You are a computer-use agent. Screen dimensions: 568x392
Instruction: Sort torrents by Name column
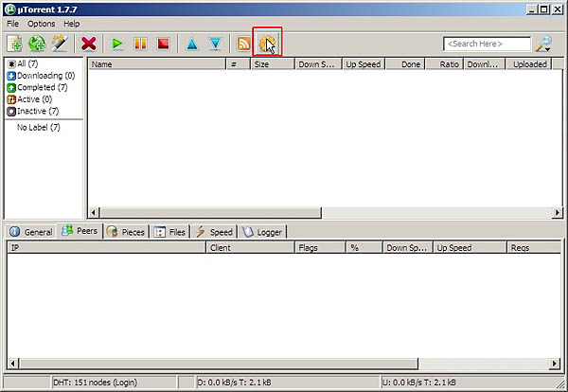click(x=157, y=64)
